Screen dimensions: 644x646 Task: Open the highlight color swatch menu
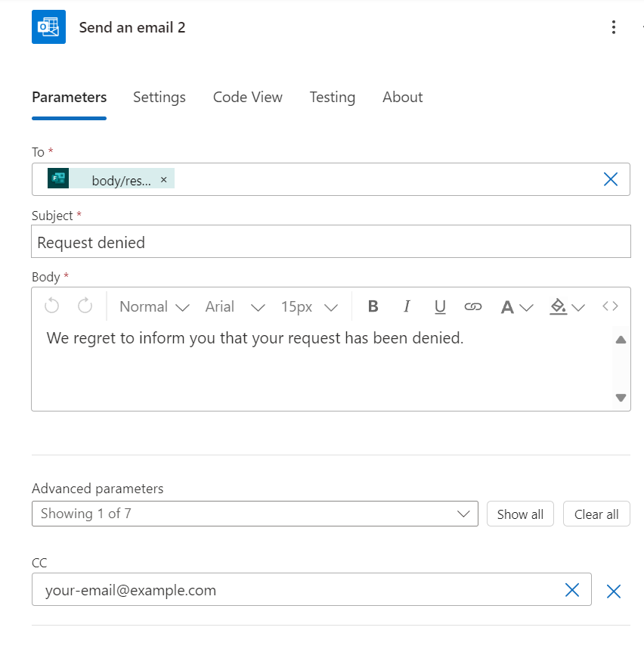click(x=565, y=306)
